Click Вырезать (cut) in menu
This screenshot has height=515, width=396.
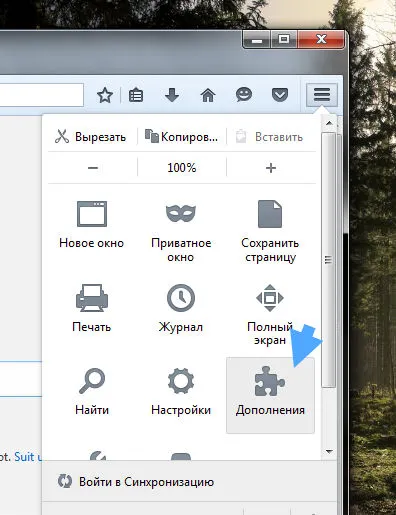pos(91,137)
